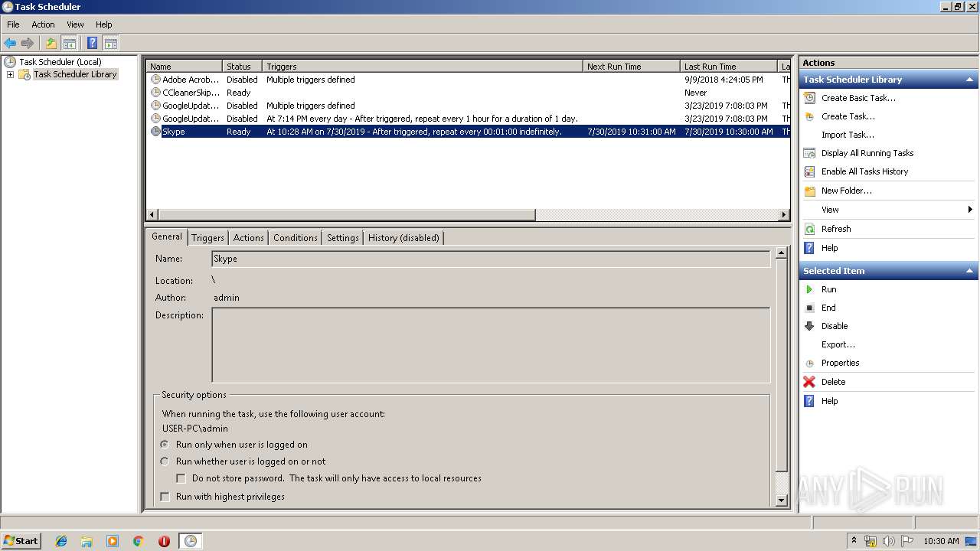Screen dimensions: 980x551
Task: Click Import Task in the Actions pane
Action: tap(848, 135)
